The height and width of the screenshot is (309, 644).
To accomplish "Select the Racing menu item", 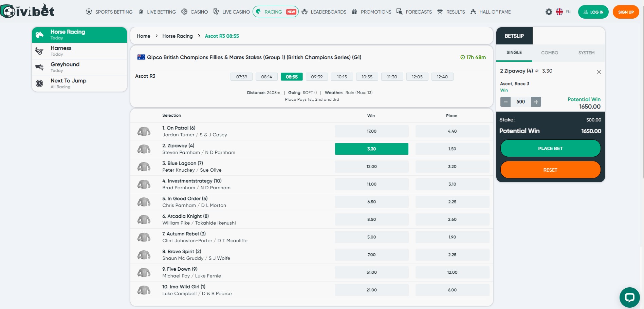I will 276,12.
